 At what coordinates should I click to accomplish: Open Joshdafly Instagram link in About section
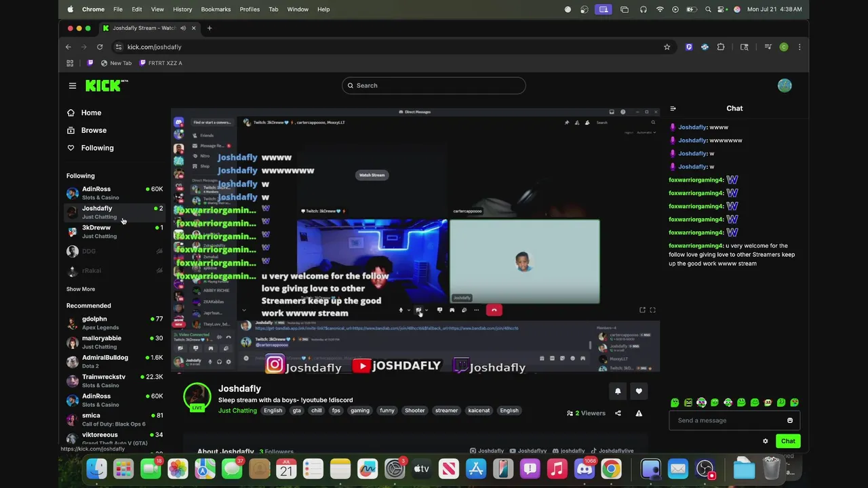487,451
